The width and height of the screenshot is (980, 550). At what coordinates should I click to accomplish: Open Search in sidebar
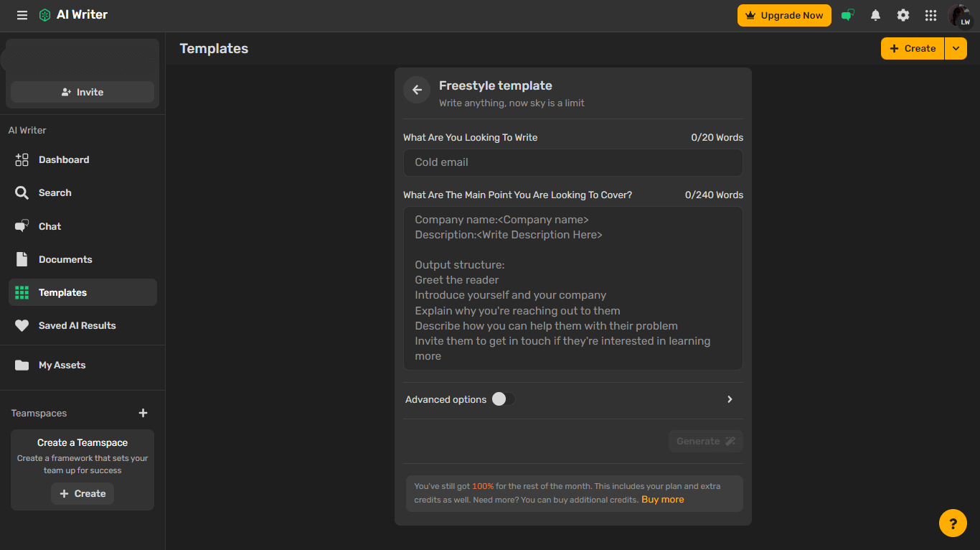[x=83, y=193]
